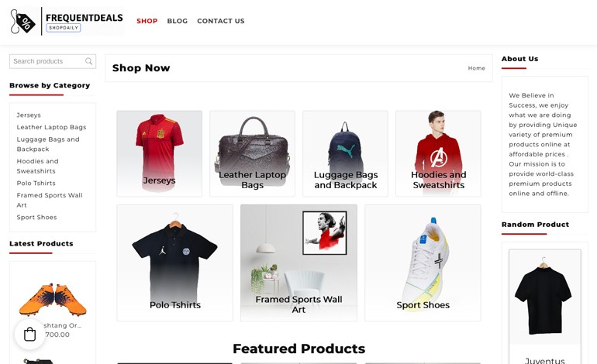Select Polo Tshirts in sidebar list
This screenshot has width=597, height=364.
coord(36,183)
